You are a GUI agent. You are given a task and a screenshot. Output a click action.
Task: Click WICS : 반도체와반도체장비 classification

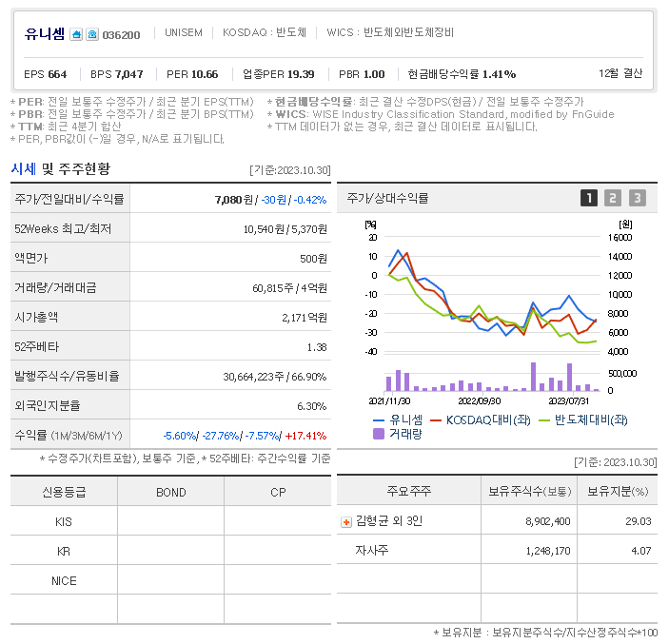[x=390, y=33]
